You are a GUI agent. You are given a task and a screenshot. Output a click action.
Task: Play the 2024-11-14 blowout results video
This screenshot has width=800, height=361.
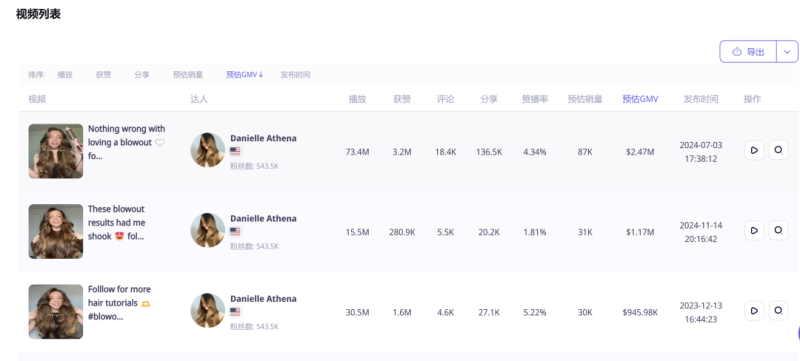pyautogui.click(x=754, y=230)
